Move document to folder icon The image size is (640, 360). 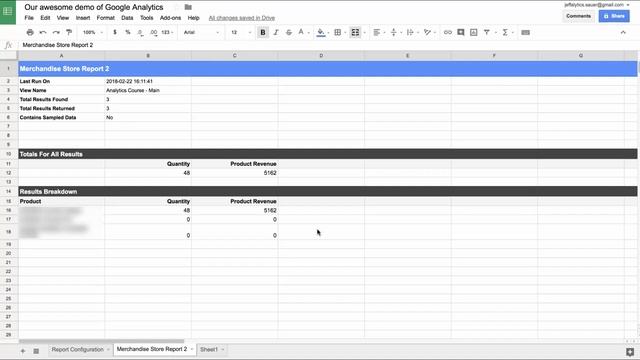pyautogui.click(x=188, y=7)
